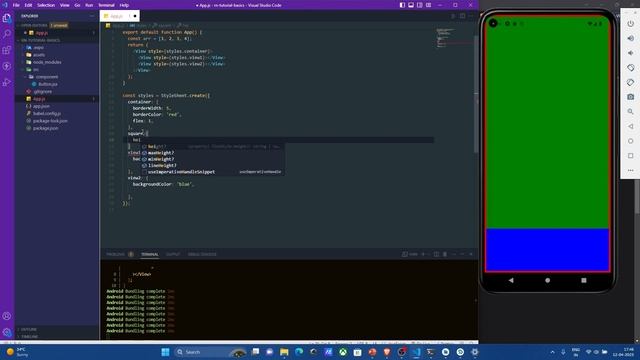Toggle bottom panel layout button
Screen dimensions: 640x360
click(x=411, y=5)
